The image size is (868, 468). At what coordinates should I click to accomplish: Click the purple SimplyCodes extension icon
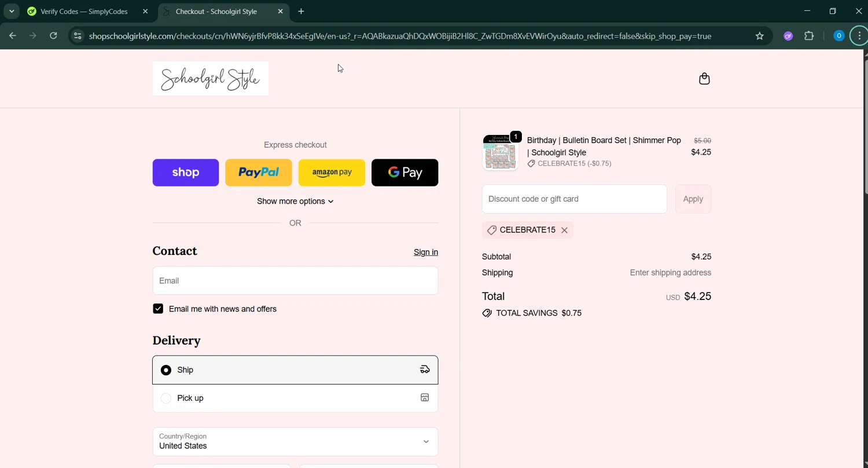tap(788, 36)
